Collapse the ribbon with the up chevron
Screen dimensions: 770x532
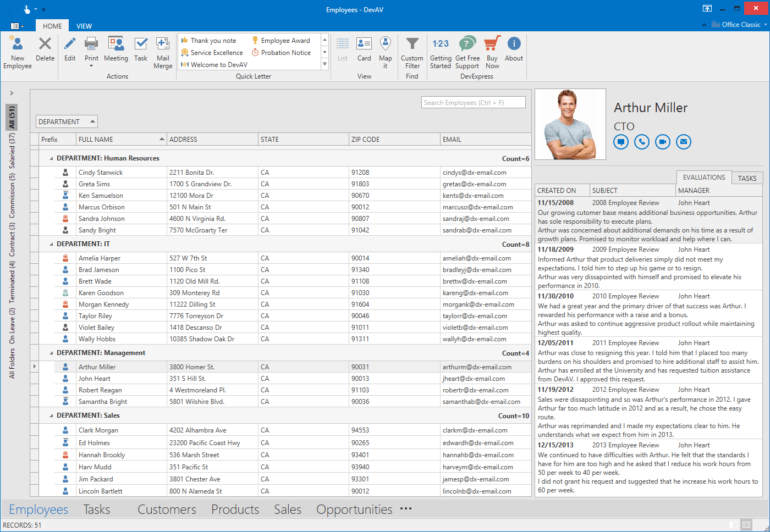704,25
